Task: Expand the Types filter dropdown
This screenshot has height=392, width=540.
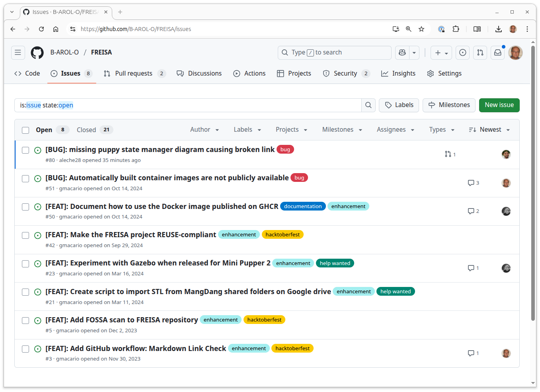Action: coord(442,130)
